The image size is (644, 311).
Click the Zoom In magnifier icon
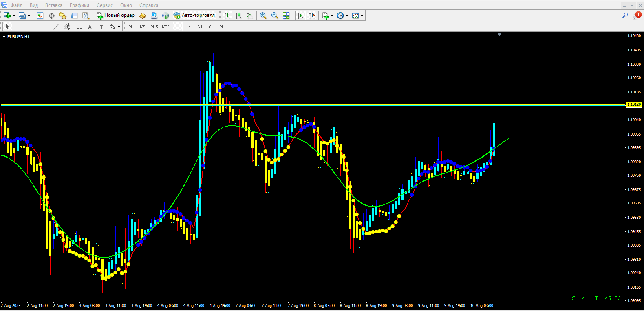(263, 16)
